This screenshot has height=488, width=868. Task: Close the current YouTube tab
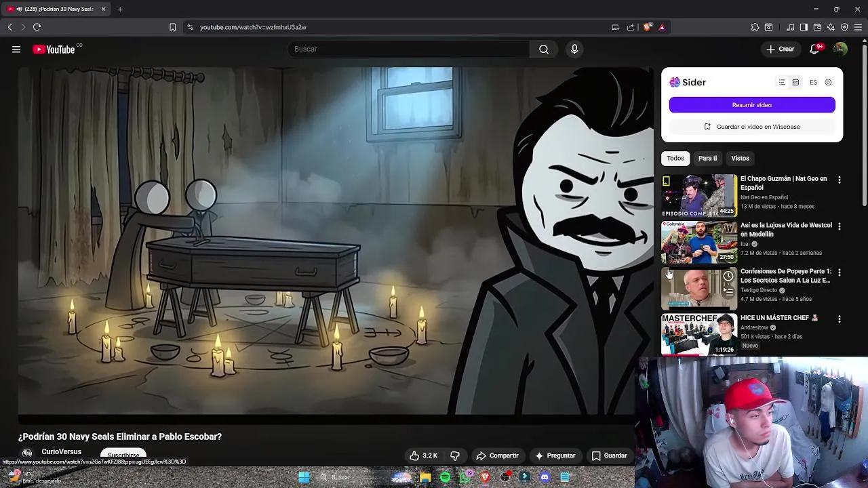(103, 9)
